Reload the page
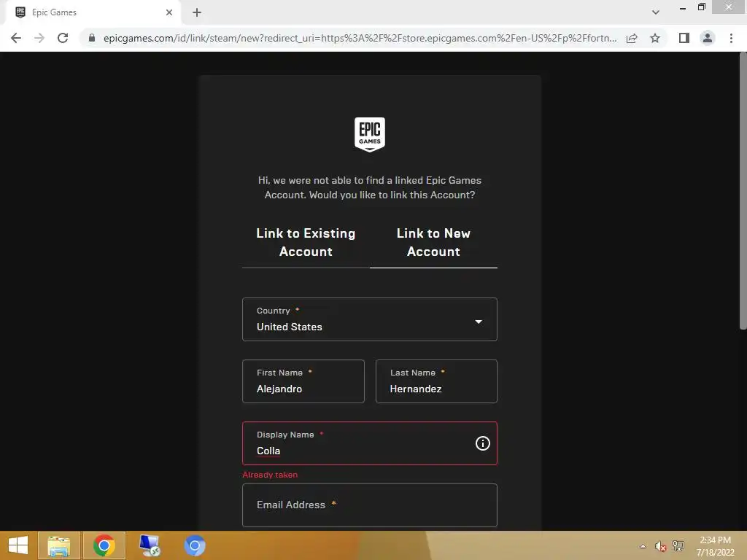The image size is (747, 560). [63, 38]
